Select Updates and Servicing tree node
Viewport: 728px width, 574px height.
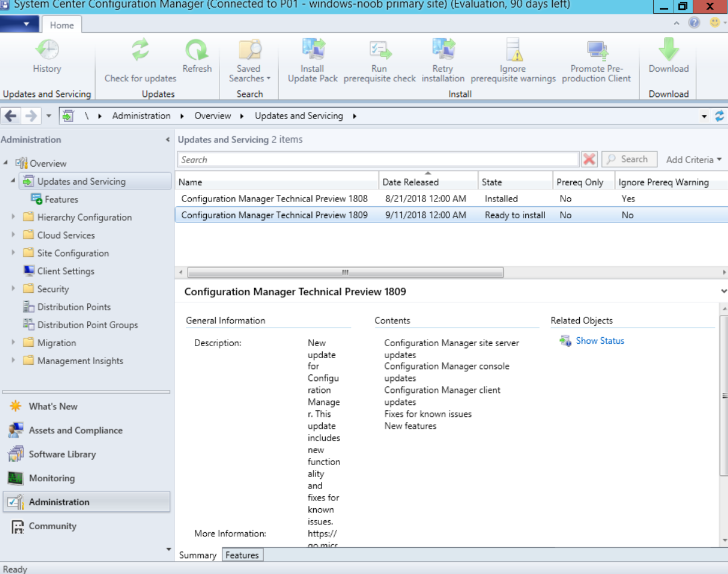click(x=95, y=181)
